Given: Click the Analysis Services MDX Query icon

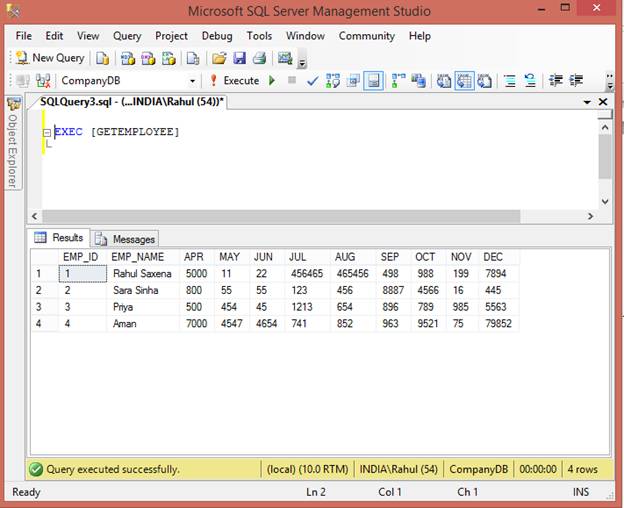Looking at the screenshot, I should tap(128, 58).
